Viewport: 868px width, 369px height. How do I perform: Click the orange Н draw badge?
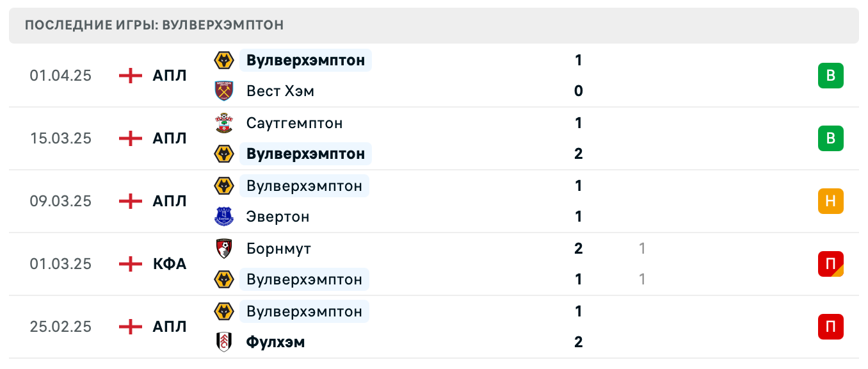(x=831, y=201)
